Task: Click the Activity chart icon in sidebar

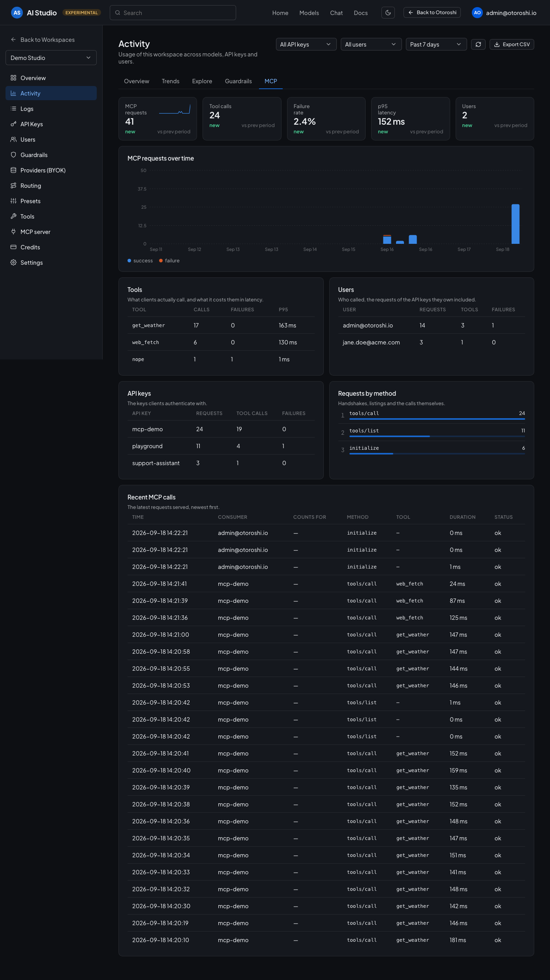Action: (x=13, y=93)
